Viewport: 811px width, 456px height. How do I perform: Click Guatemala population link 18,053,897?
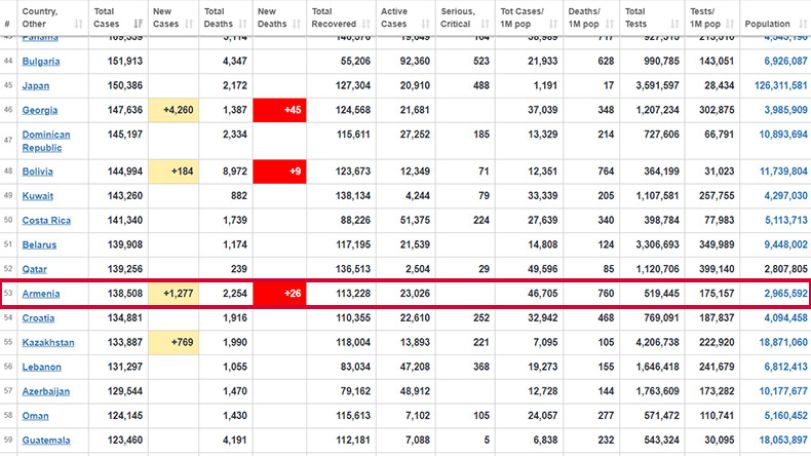783,440
